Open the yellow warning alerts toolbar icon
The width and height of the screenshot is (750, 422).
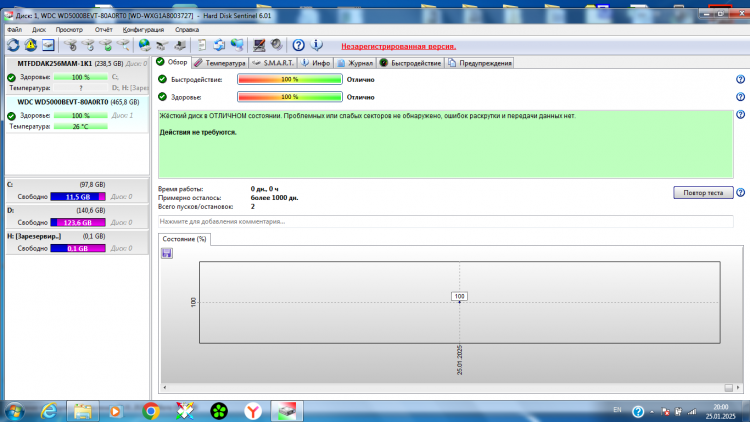click(31, 45)
